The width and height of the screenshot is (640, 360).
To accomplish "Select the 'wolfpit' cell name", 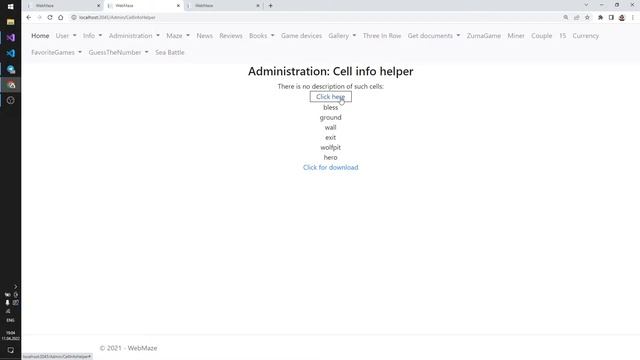I will pos(331,147).
